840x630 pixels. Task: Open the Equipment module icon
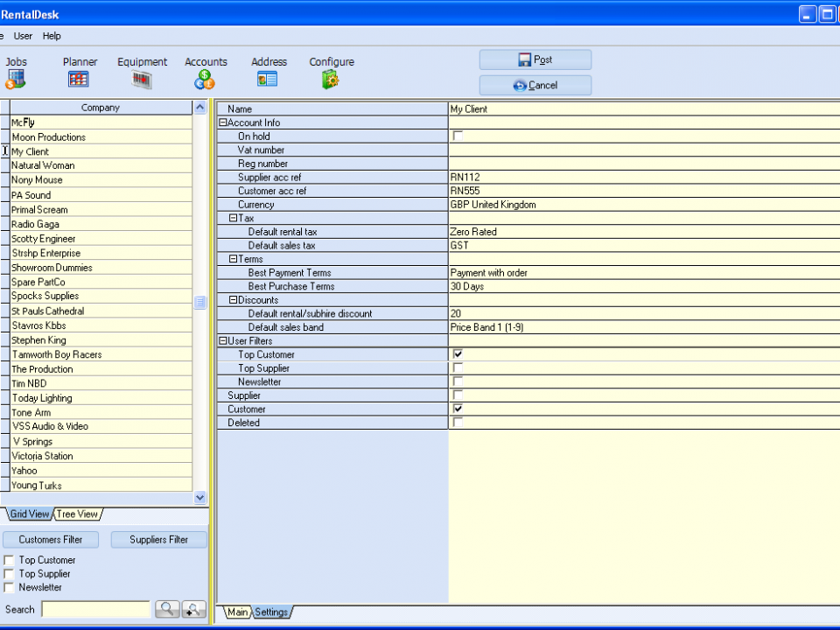pos(142,80)
